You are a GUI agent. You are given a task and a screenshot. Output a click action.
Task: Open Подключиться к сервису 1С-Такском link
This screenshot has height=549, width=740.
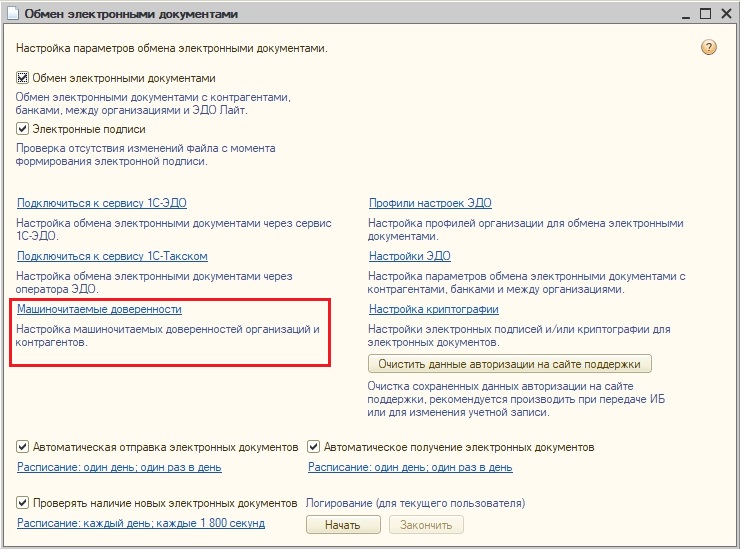pos(112,256)
